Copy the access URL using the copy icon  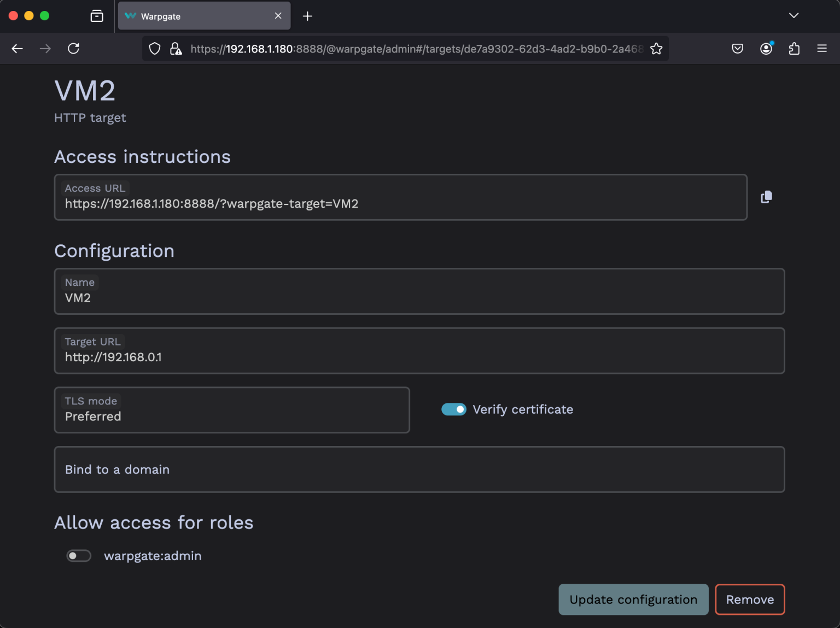pyautogui.click(x=766, y=197)
